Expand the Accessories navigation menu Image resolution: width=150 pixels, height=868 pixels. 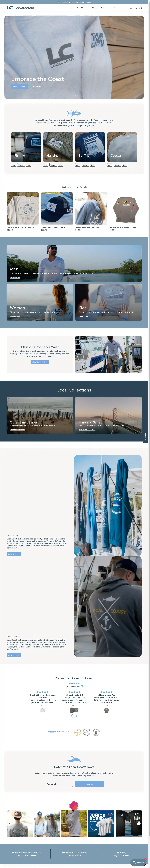pos(112,8)
